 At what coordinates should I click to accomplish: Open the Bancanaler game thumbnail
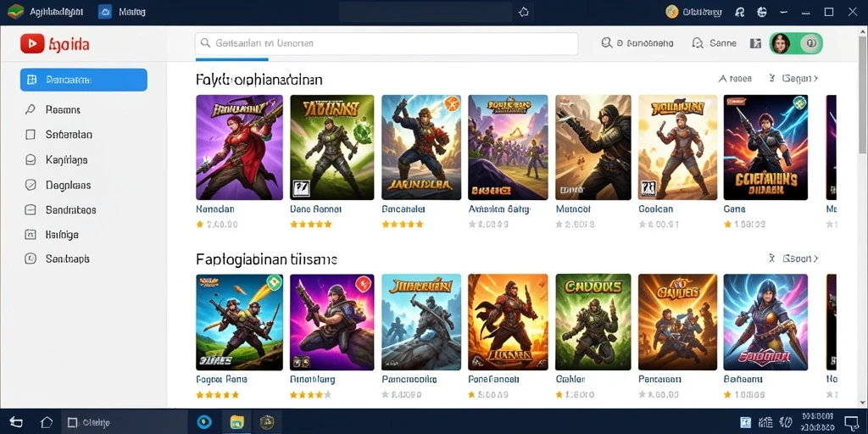point(421,147)
